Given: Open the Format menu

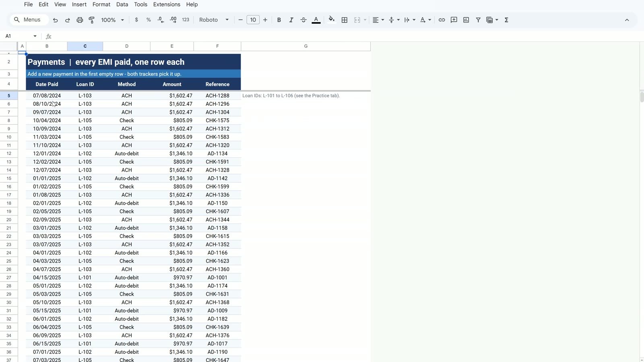Looking at the screenshot, I should pos(101,4).
